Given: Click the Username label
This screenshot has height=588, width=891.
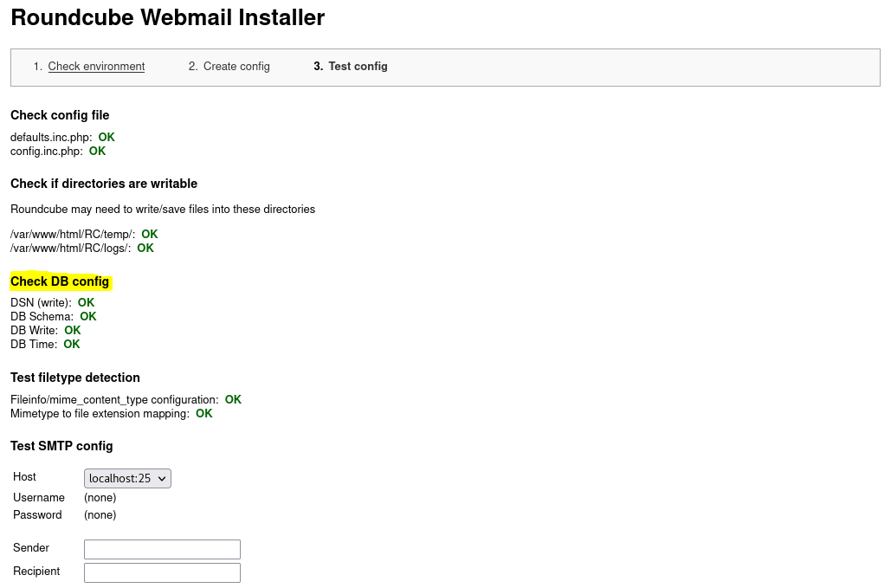Looking at the screenshot, I should pos(39,498).
